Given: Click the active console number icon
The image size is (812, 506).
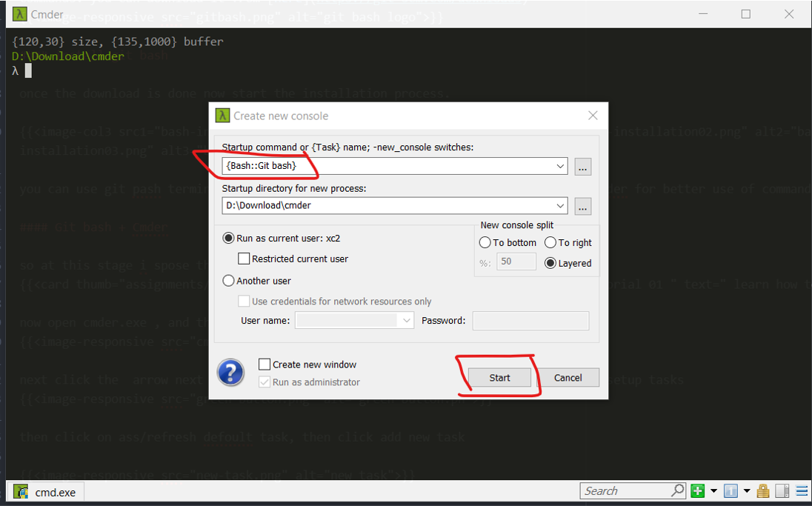Looking at the screenshot, I should pyautogui.click(x=731, y=490).
